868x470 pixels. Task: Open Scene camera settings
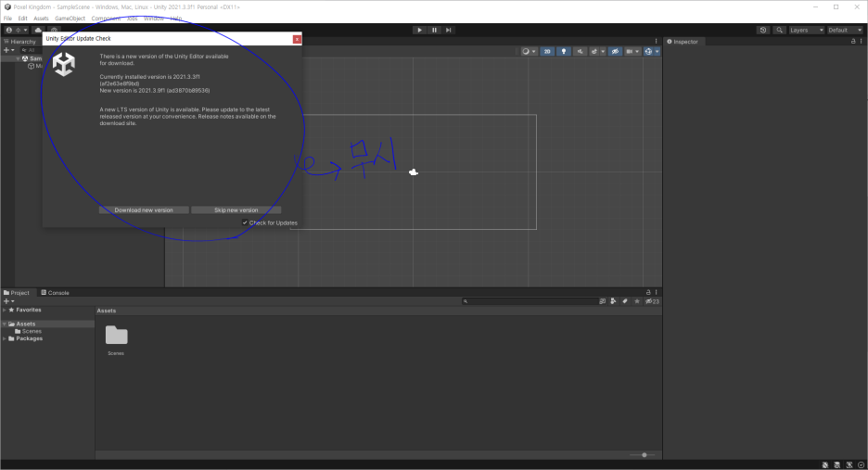point(632,52)
